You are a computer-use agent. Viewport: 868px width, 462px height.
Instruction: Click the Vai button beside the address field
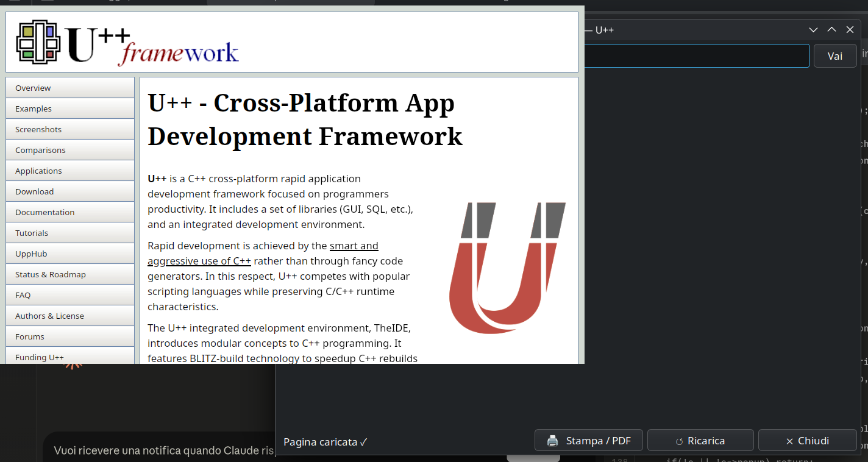[x=835, y=55]
